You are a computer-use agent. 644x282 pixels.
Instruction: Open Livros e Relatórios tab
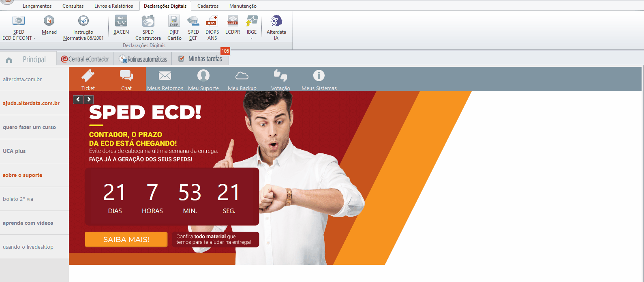pyautogui.click(x=113, y=6)
